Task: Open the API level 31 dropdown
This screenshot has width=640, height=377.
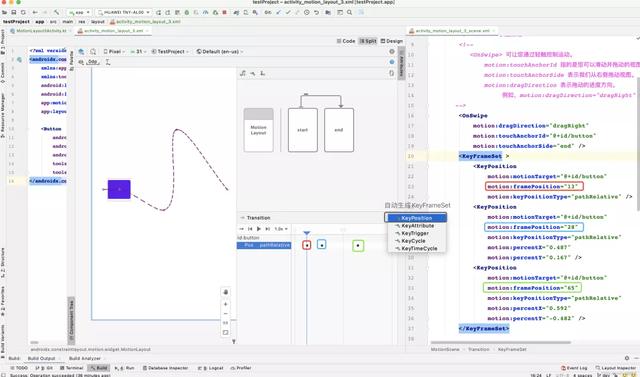Action: tap(138, 51)
